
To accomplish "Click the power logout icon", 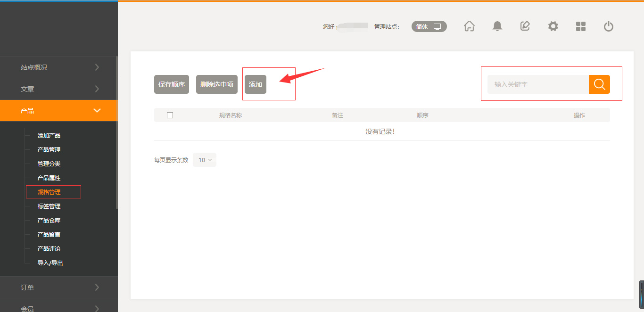I will coord(609,26).
